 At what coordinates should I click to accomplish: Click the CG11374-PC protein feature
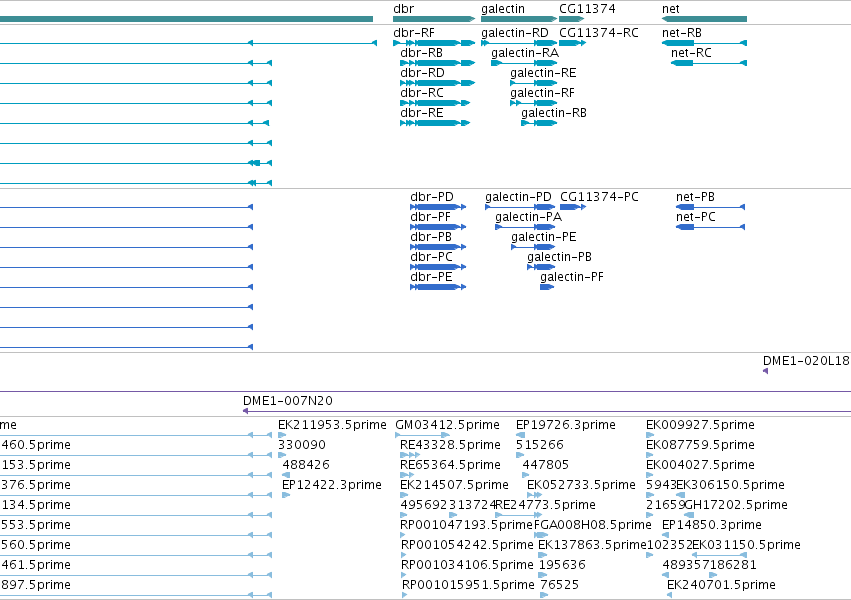coord(573,207)
